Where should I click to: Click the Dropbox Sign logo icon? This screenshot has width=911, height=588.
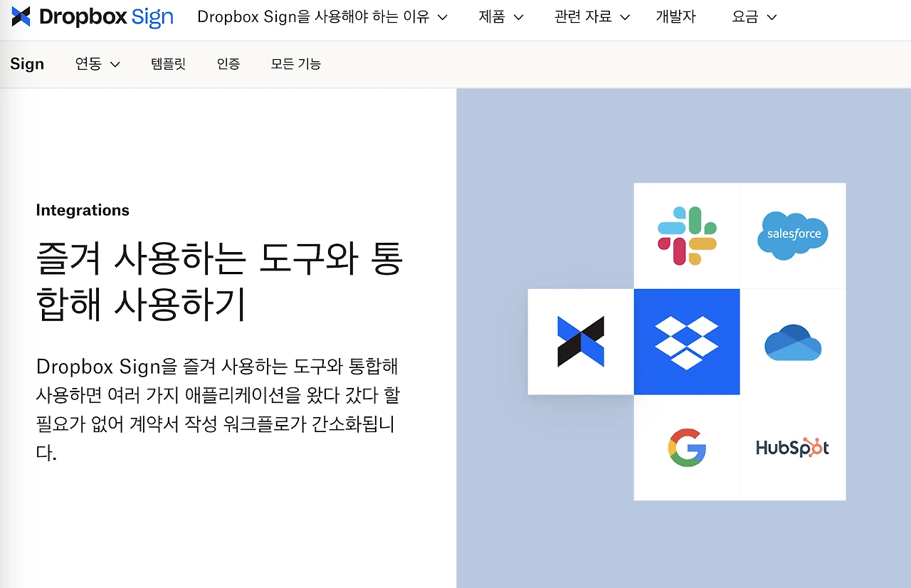click(21, 17)
